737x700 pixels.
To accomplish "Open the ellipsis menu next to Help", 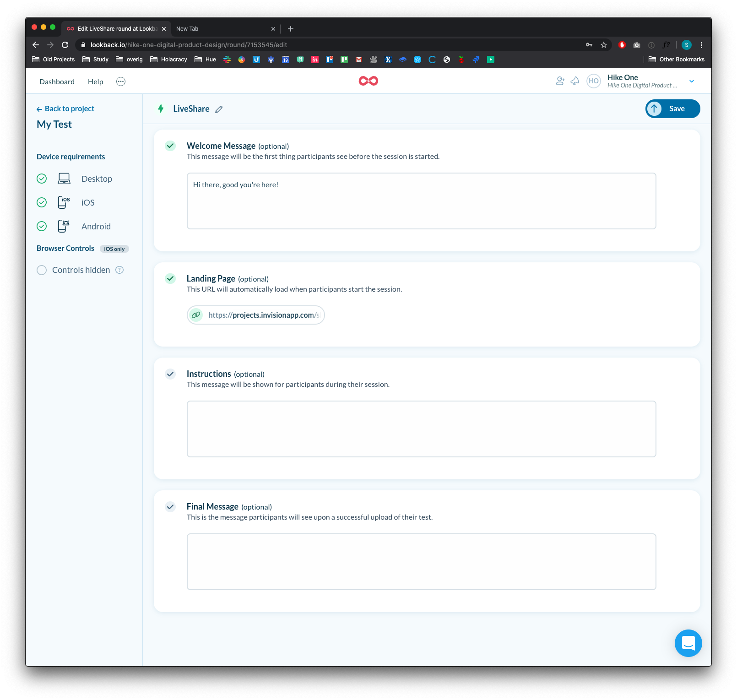I will [120, 81].
